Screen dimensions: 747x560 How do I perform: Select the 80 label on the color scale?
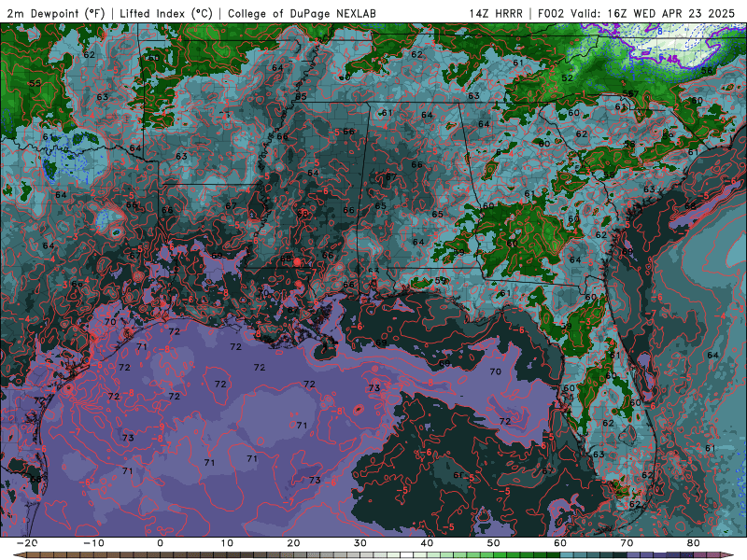694,543
